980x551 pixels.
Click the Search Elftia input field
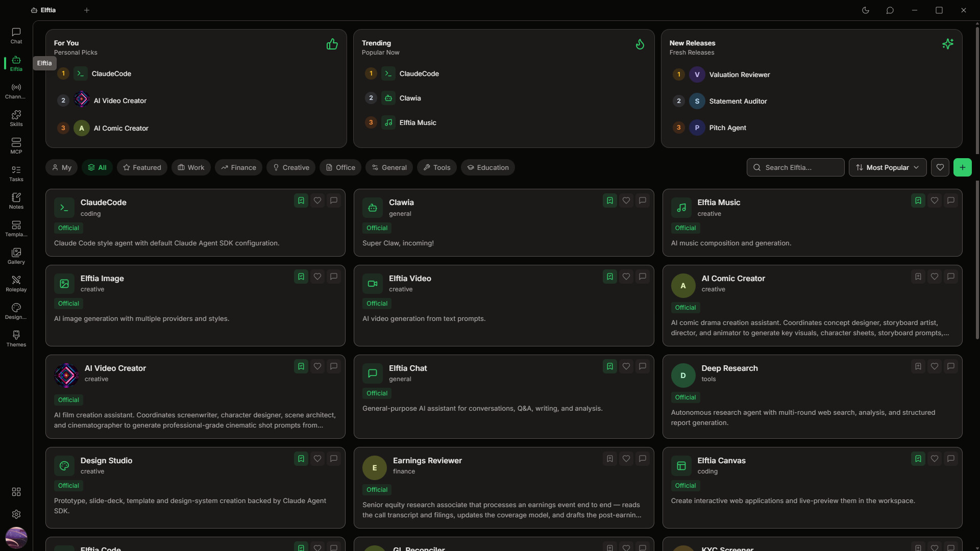point(795,167)
